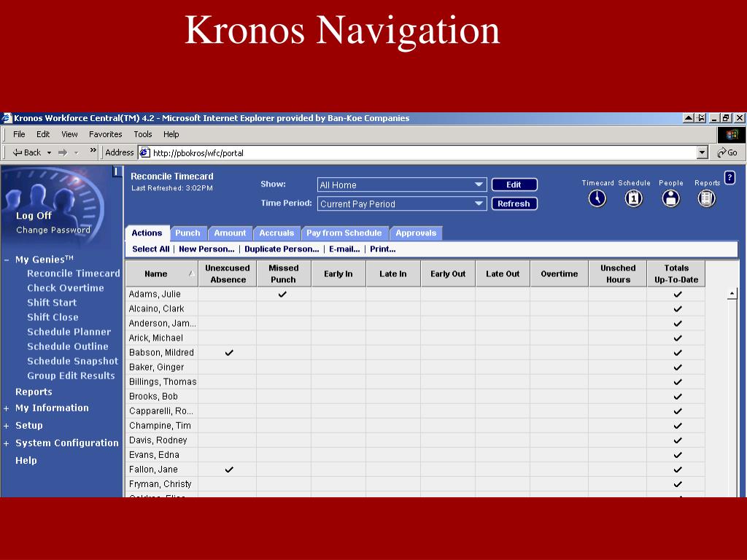Click Duplicate Person... action

282,249
